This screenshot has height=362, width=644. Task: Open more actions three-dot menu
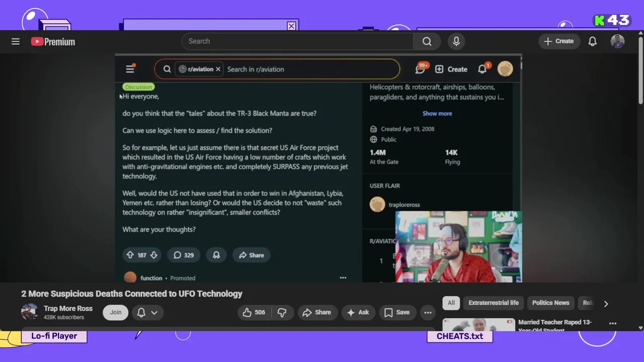tap(428, 312)
